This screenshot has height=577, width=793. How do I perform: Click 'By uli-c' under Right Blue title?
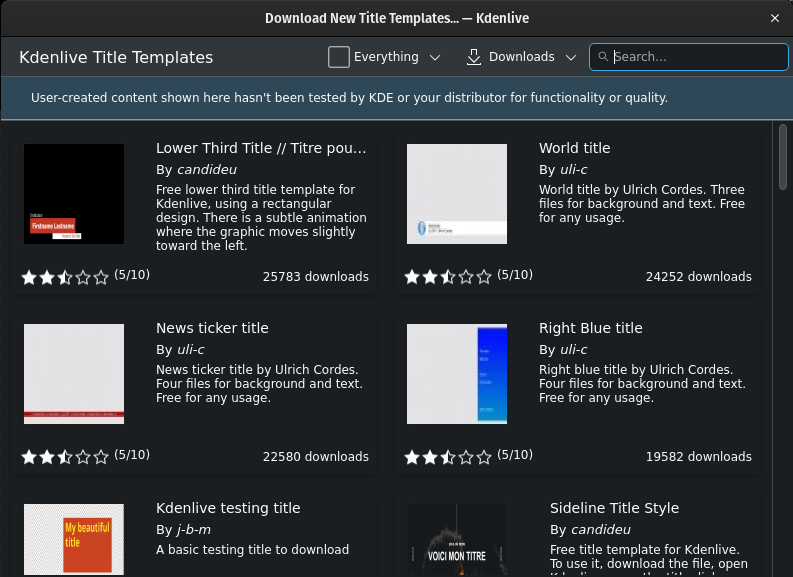[563, 349]
